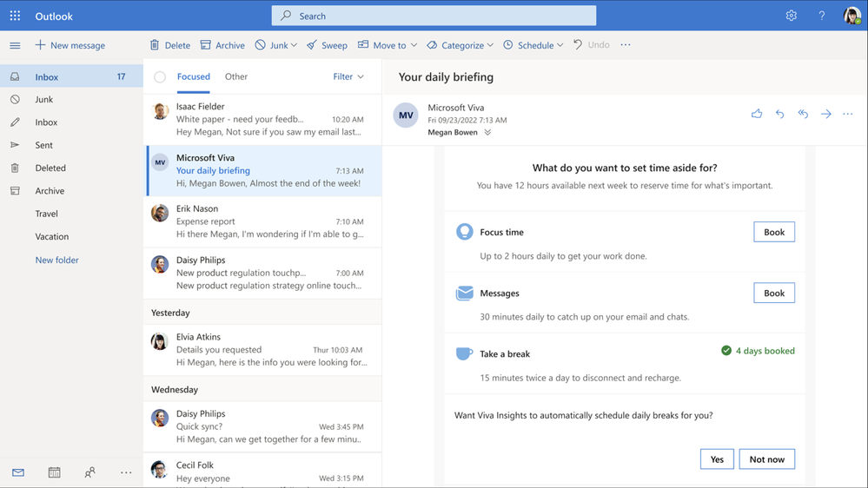Open Elvia Atkins Details you requested email

[262, 350]
